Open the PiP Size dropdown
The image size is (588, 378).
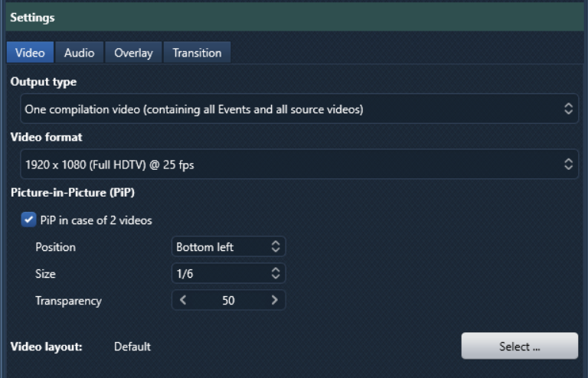click(x=228, y=273)
